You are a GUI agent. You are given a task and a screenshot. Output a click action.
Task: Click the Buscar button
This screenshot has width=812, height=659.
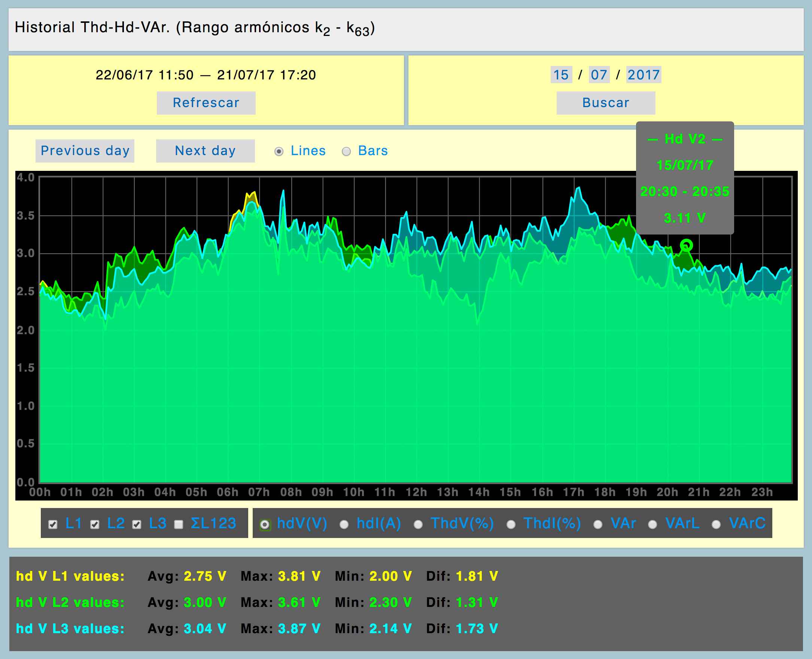click(x=606, y=103)
